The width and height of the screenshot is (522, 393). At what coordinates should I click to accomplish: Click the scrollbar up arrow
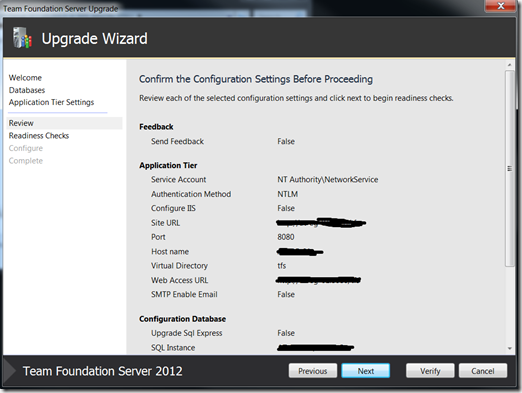509,65
